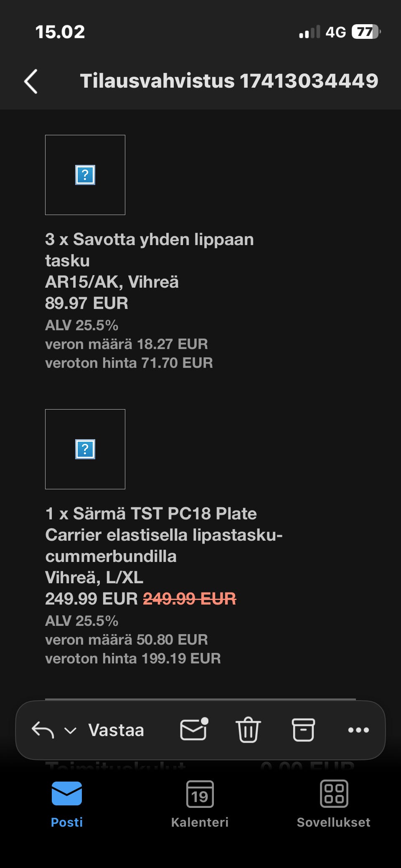This screenshot has height=868, width=401.
Task: Tap the Tilausvahvistus 17413034449 title
Action: coord(229,81)
